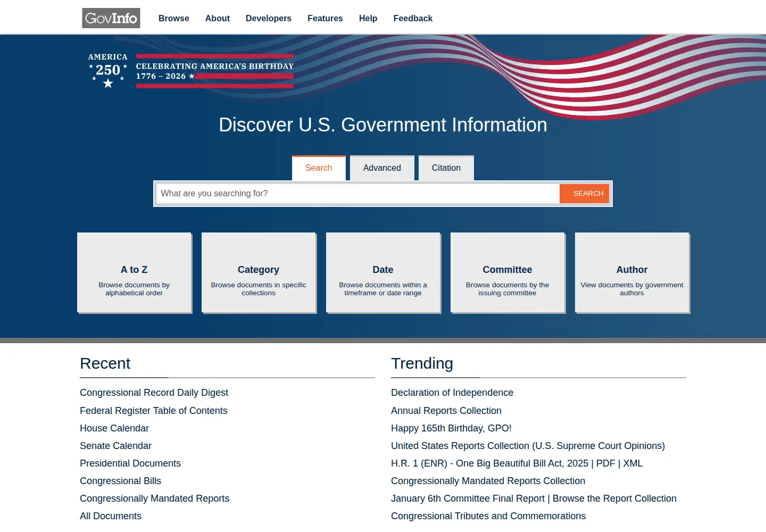This screenshot has width=766, height=532.
Task: Open the All Documents link
Action: coord(111,516)
